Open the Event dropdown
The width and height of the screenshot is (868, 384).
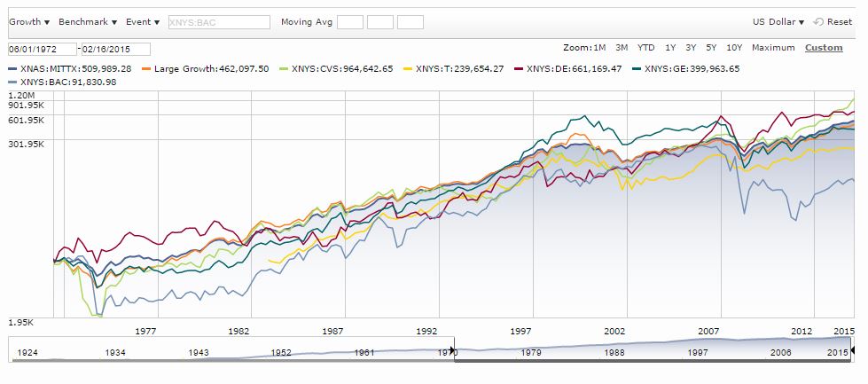(143, 21)
